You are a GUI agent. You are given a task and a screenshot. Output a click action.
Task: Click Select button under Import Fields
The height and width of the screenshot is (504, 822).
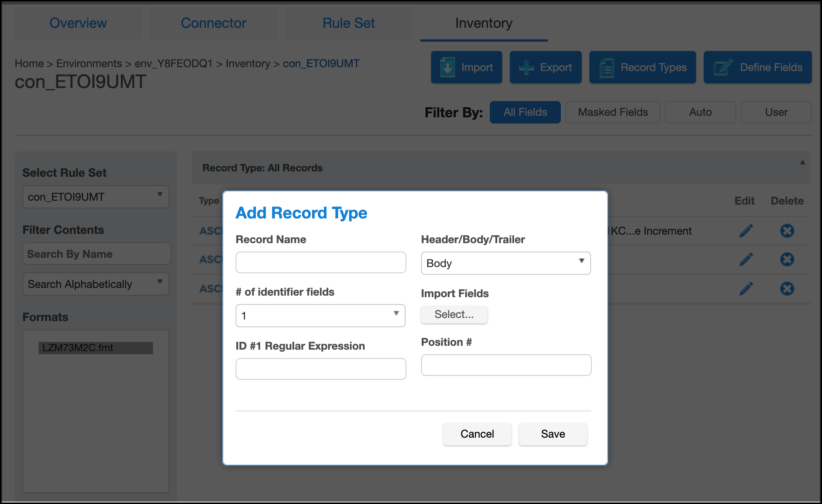(x=453, y=315)
